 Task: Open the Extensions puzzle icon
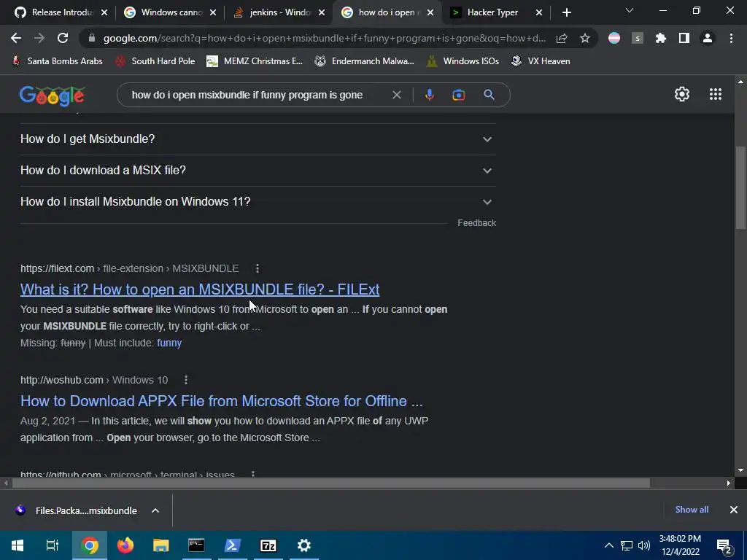pyautogui.click(x=661, y=38)
